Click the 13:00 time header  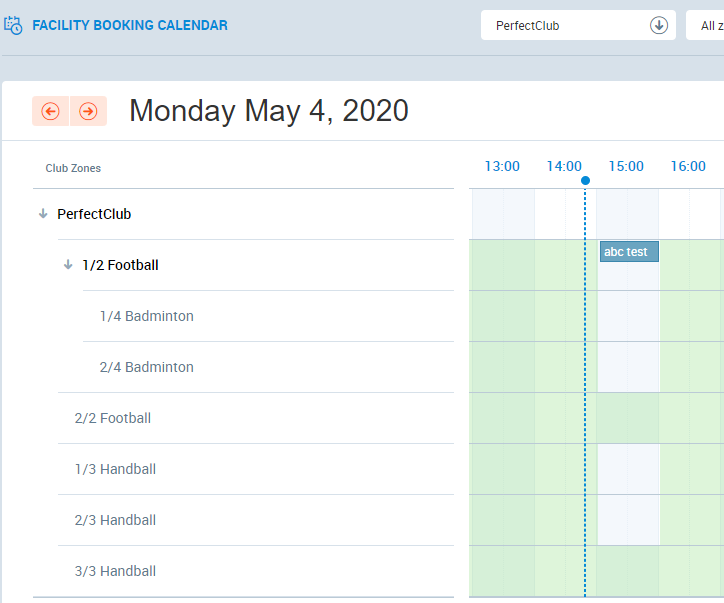pyautogui.click(x=502, y=166)
